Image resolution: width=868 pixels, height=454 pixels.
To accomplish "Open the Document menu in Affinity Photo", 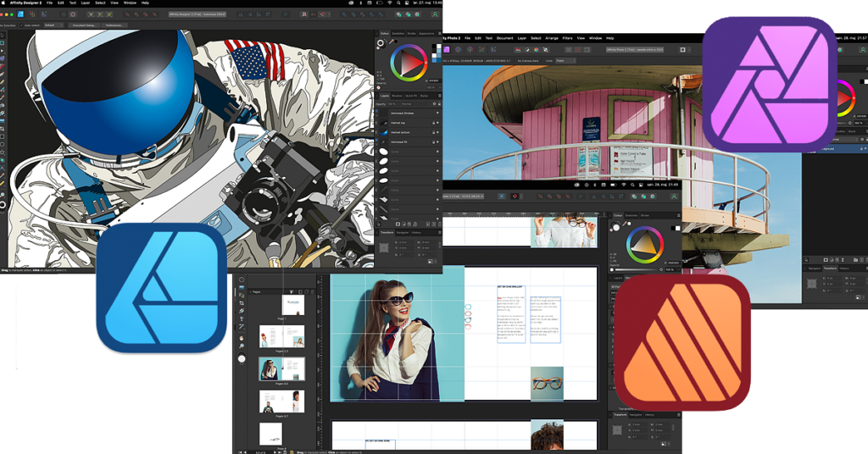I will (x=505, y=38).
